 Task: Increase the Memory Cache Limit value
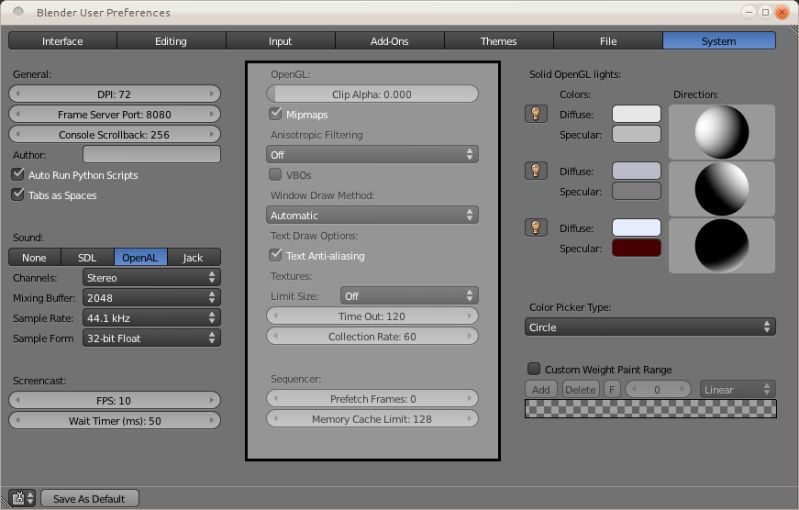[469, 419]
